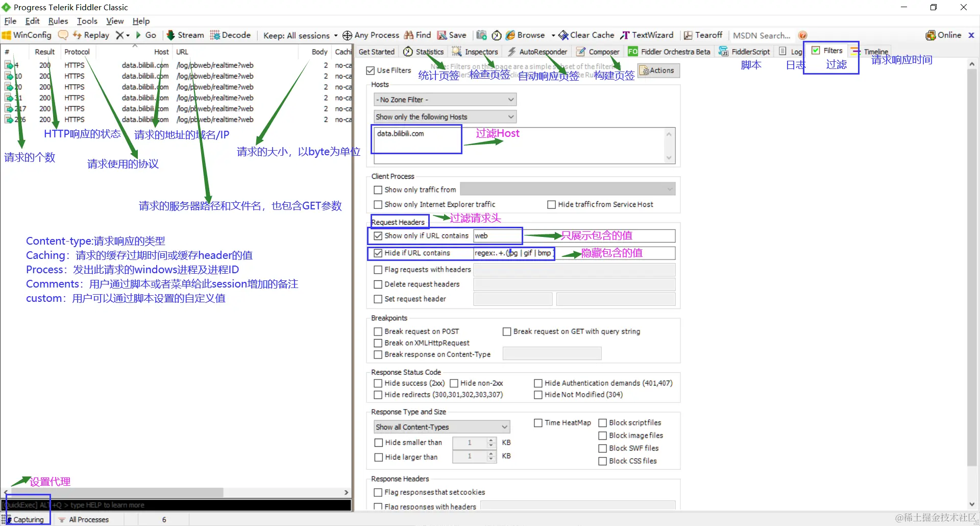Switch to the AutoResponder tab
Image resolution: width=980 pixels, height=526 pixels.
click(x=537, y=52)
